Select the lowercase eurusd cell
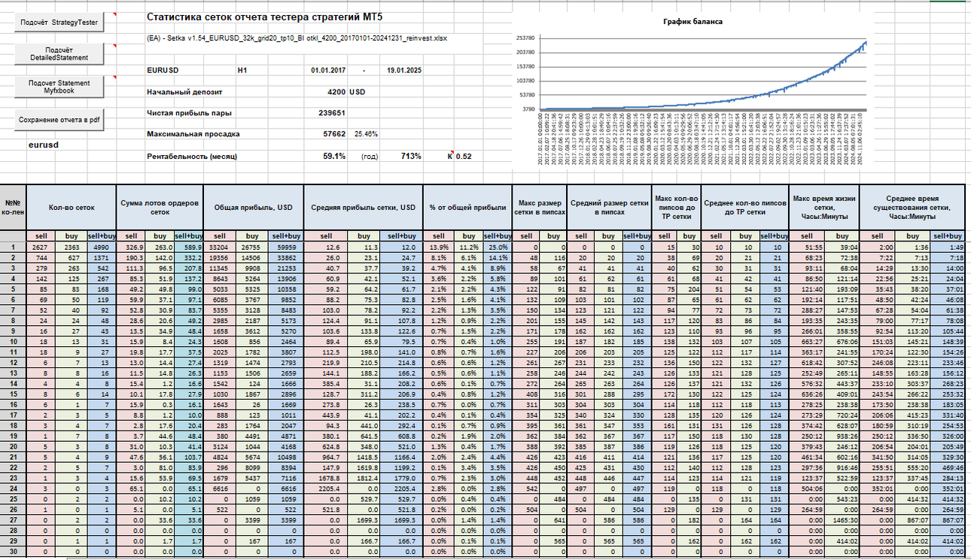 [x=44, y=145]
